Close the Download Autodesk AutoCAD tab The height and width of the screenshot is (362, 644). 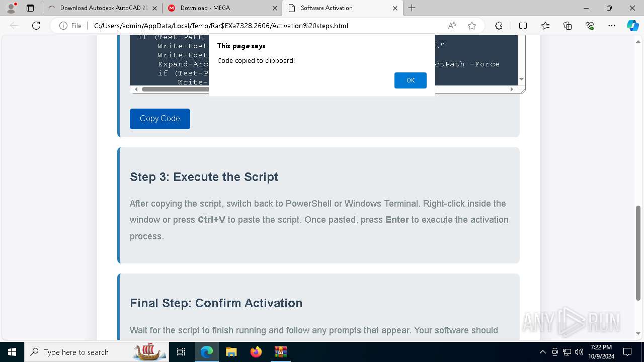click(x=154, y=8)
